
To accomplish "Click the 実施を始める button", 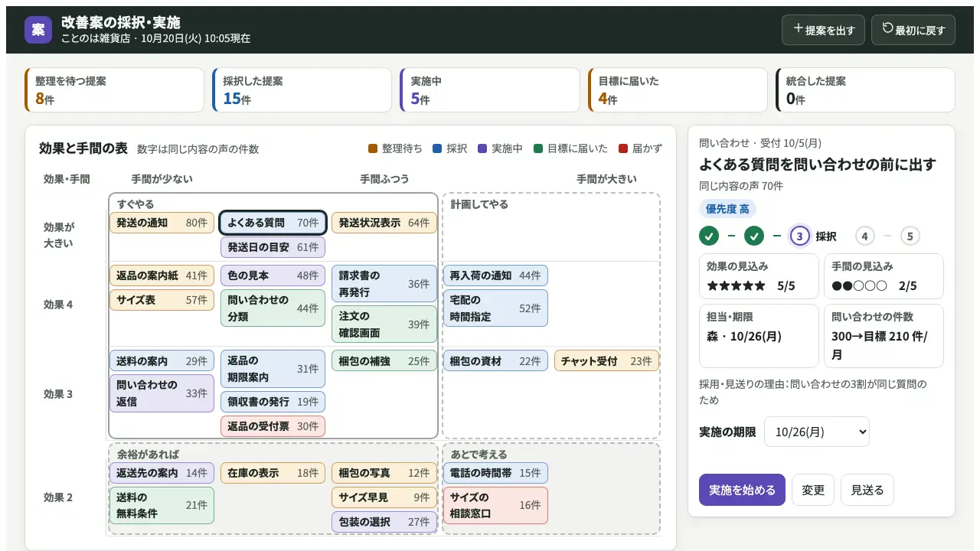I will [x=742, y=490].
